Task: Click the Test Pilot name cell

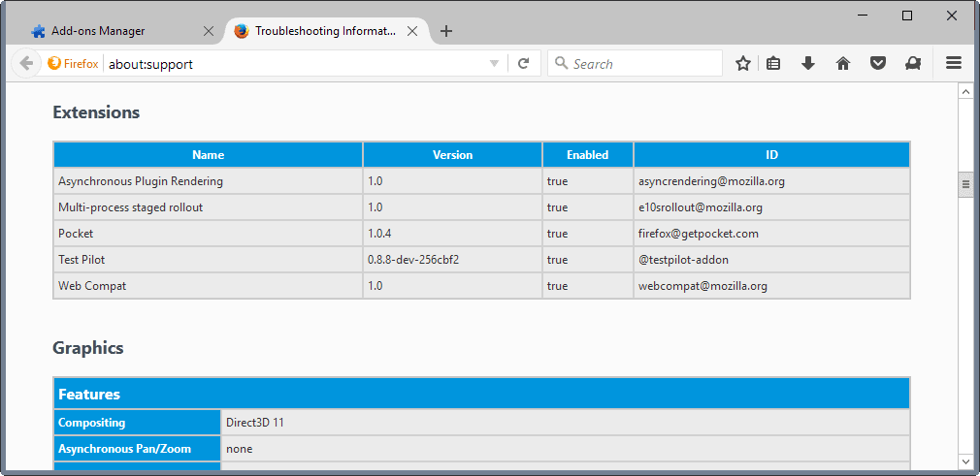Action: coord(208,260)
